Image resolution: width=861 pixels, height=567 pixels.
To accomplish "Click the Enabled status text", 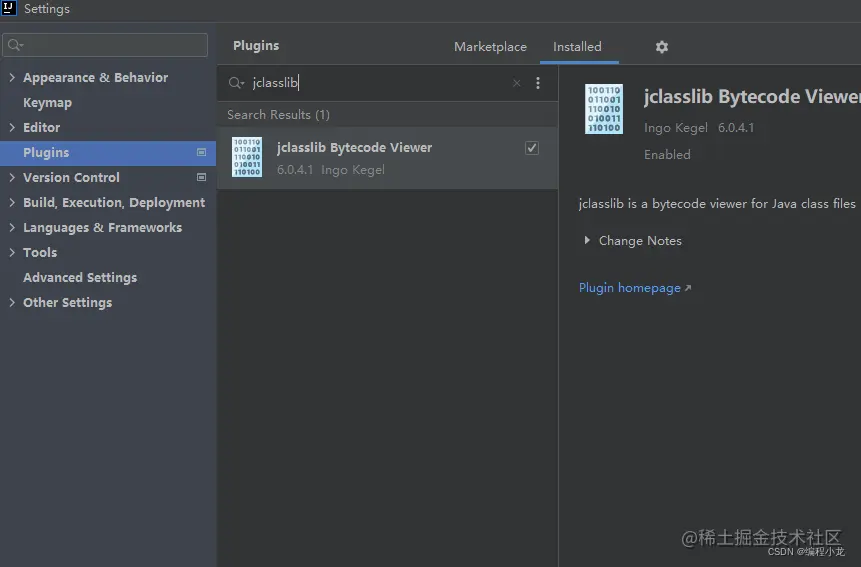I will pos(667,155).
